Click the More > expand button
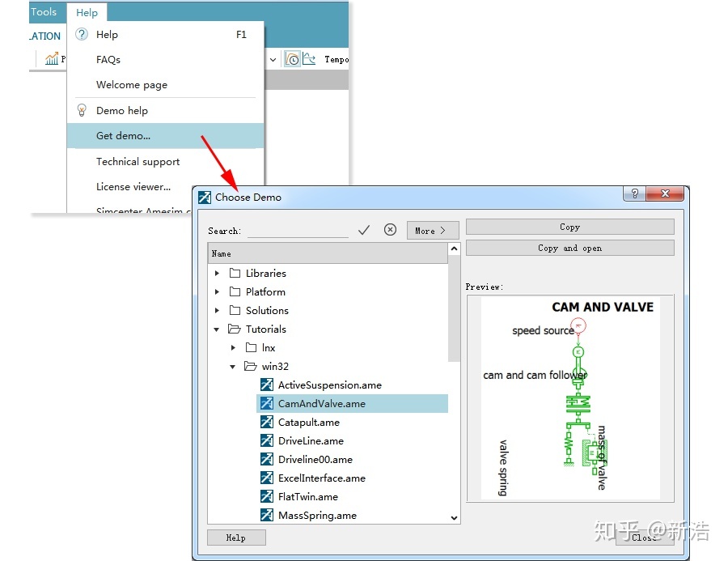 [433, 231]
